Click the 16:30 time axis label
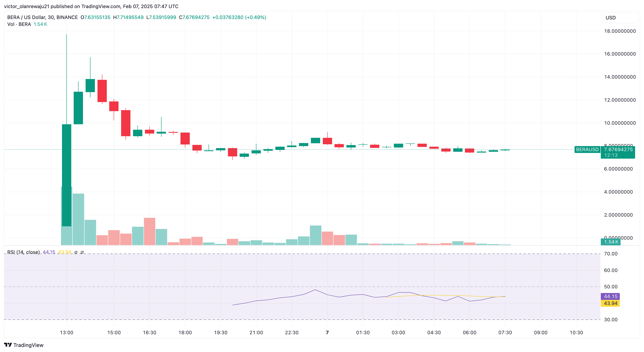This screenshot has height=352, width=644. coord(150,332)
